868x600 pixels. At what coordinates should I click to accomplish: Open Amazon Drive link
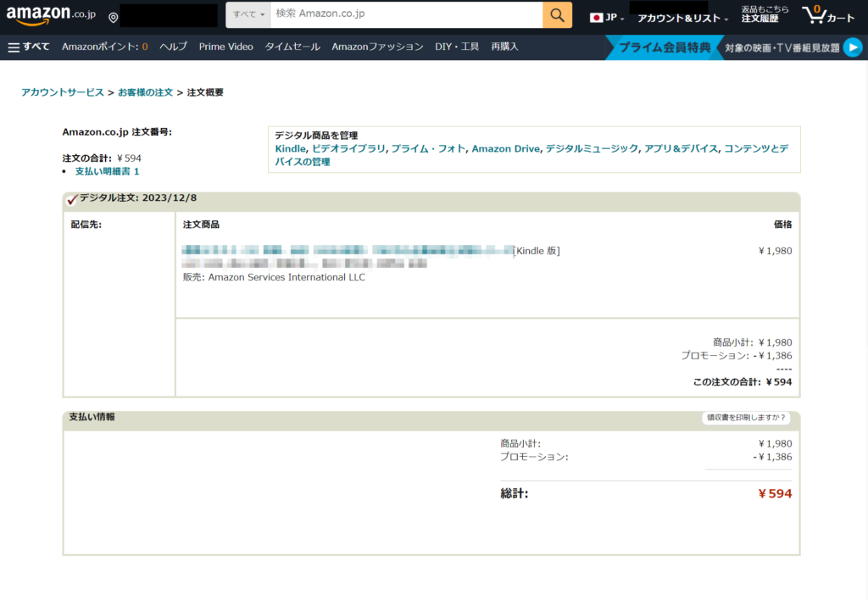click(505, 149)
